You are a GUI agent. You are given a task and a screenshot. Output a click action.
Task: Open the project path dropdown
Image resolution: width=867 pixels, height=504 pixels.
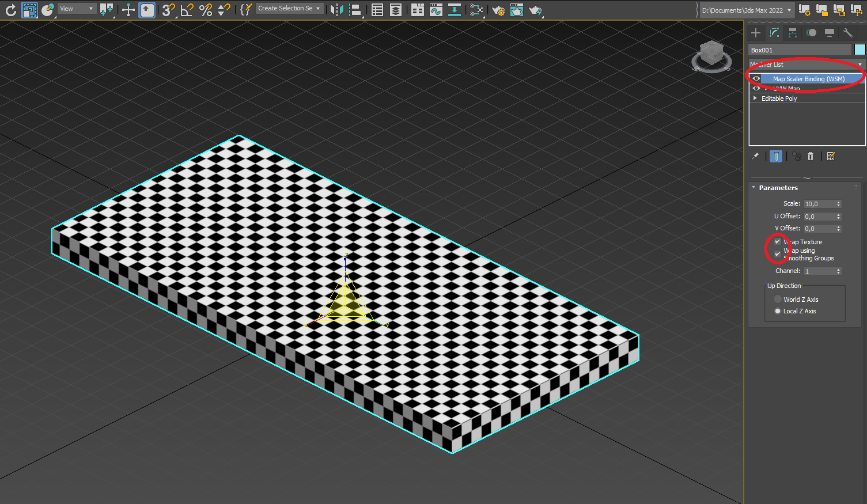747,10
